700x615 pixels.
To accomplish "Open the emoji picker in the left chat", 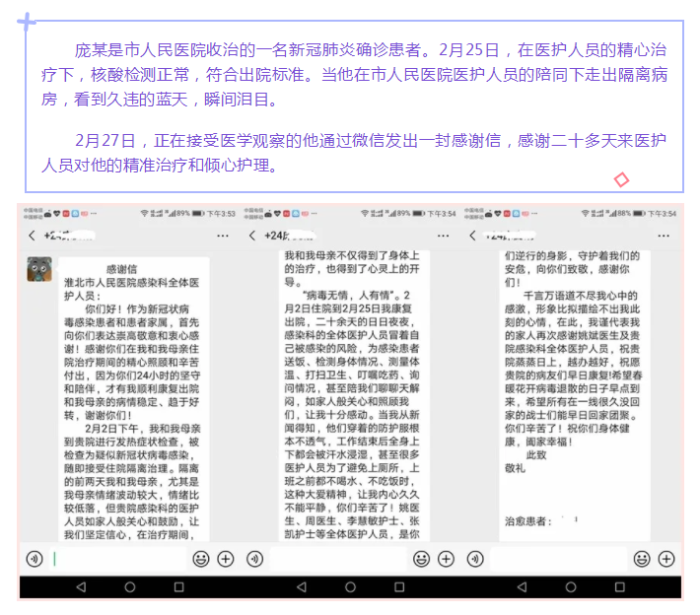I will pos(201,559).
